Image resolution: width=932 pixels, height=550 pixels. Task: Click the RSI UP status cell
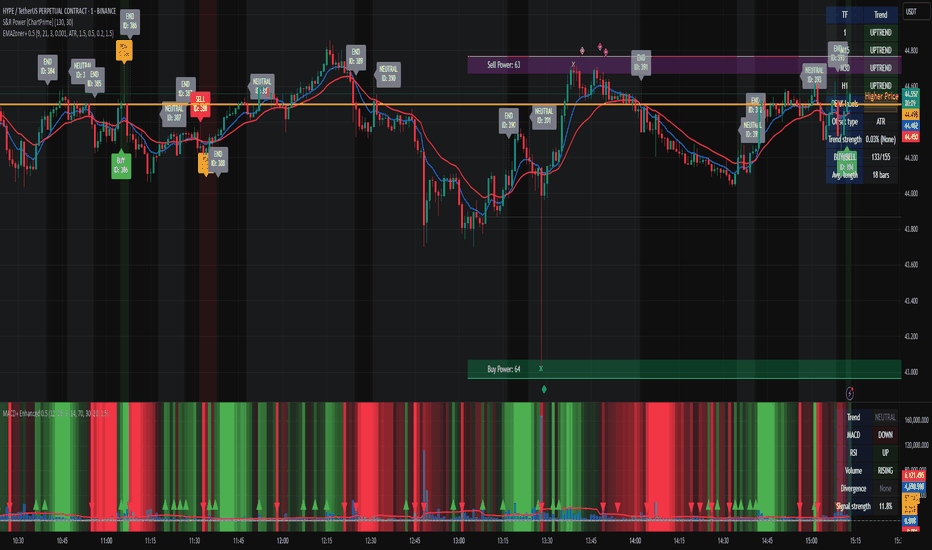click(885, 452)
